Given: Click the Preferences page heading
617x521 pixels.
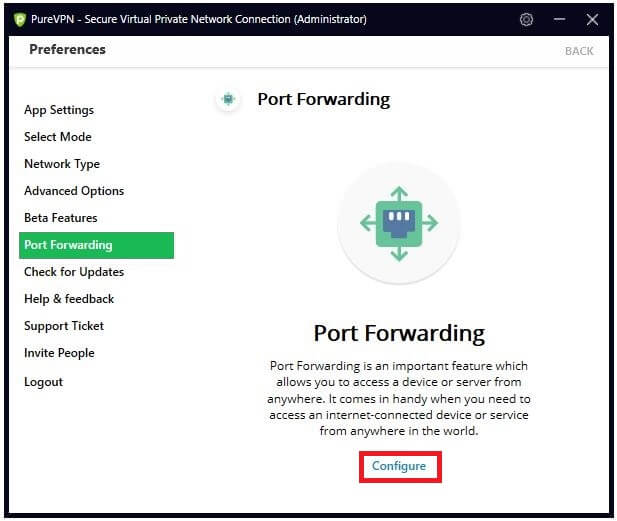Looking at the screenshot, I should tap(67, 50).
